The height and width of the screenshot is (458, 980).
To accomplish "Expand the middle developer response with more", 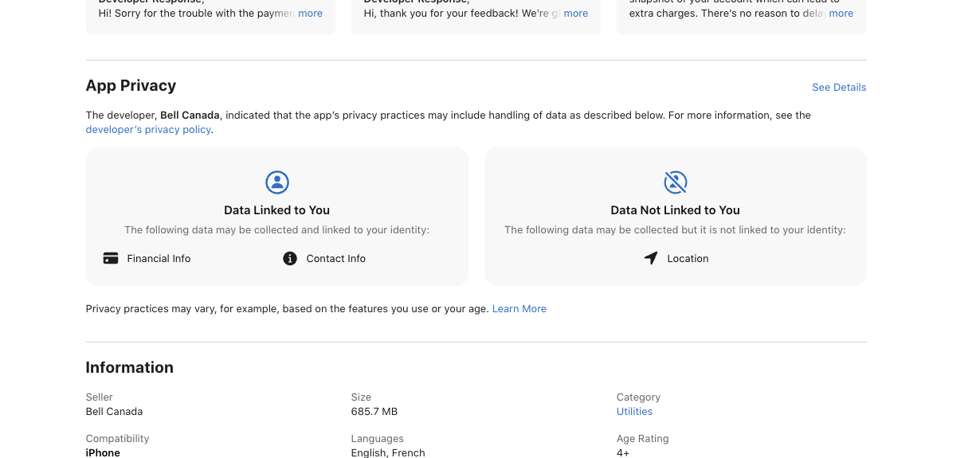I will [x=576, y=14].
